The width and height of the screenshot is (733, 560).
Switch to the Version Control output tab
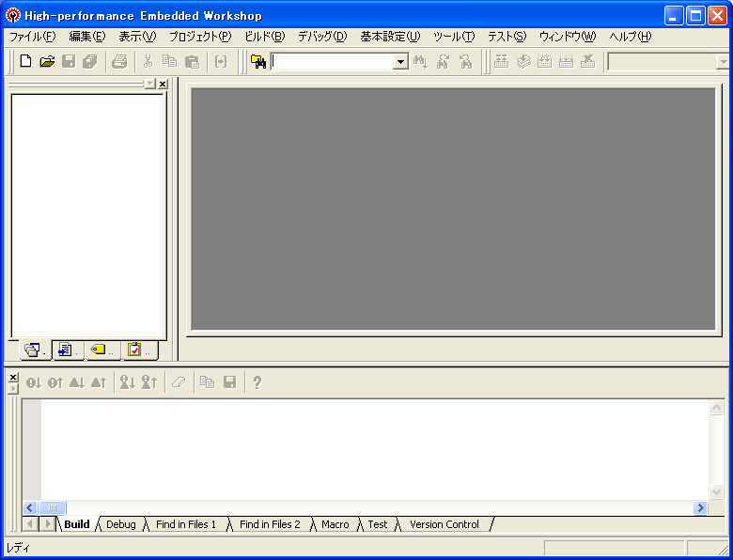pyautogui.click(x=444, y=524)
